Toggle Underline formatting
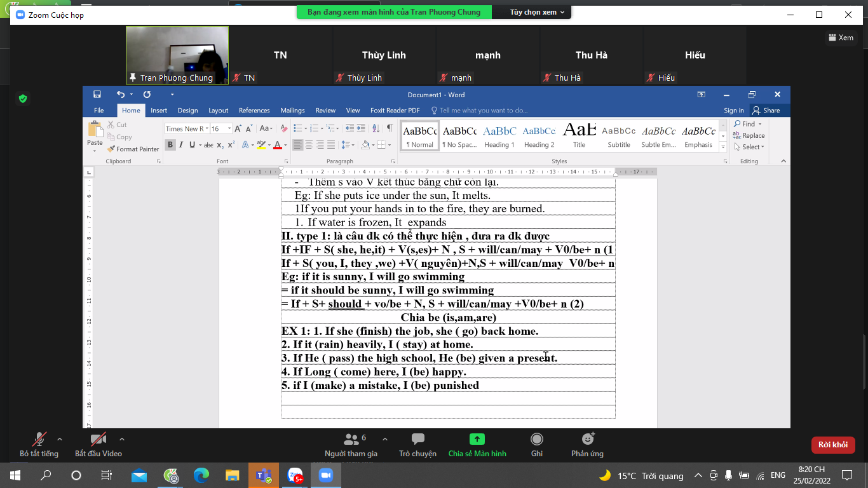868x488 pixels. (x=192, y=145)
